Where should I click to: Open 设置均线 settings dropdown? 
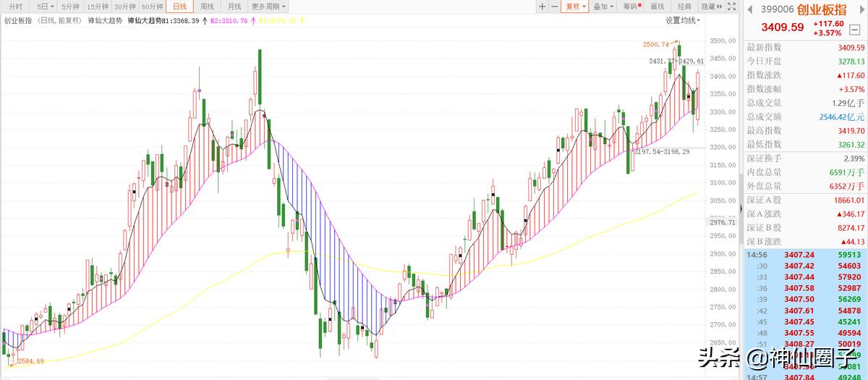[683, 21]
